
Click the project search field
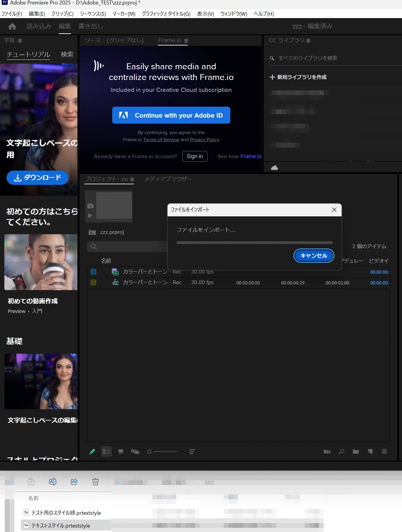click(x=127, y=247)
